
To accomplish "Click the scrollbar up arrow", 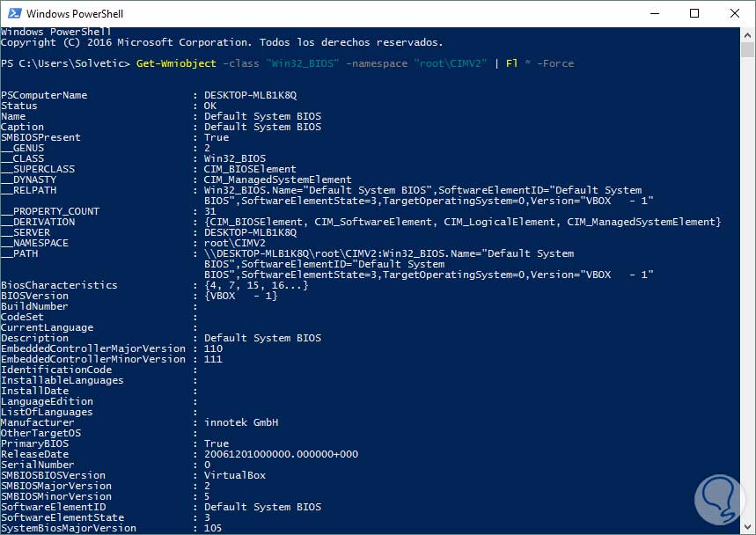I will pyautogui.click(x=747, y=36).
